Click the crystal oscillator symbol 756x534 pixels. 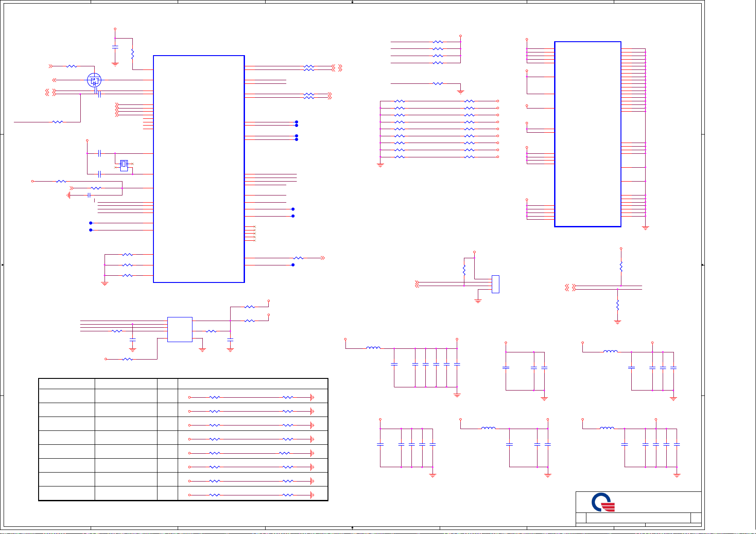[x=124, y=165]
